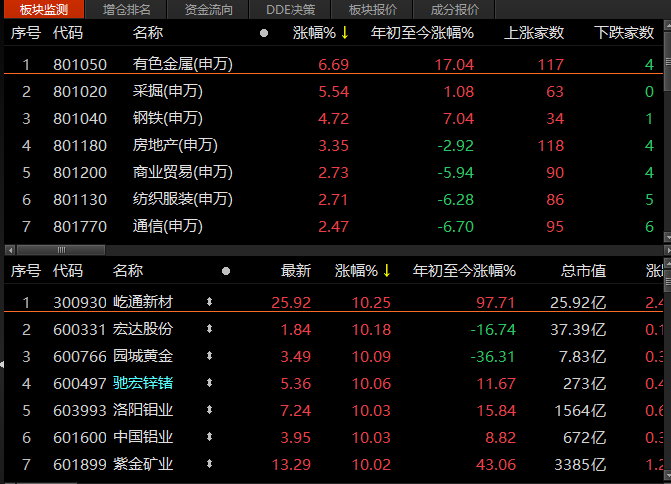Click the marker icon for 洛阳钼业
Viewport: 671px width, 484px height.
pos(209,410)
